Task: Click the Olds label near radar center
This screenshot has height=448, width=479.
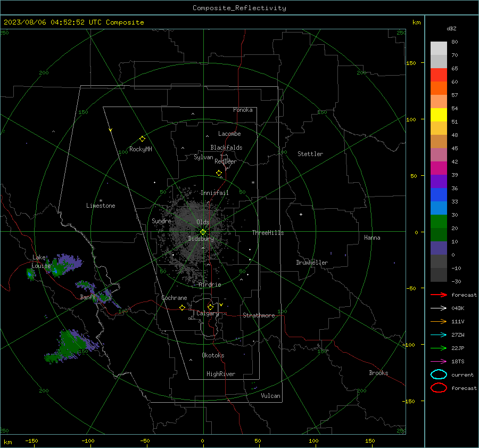Action: (203, 222)
